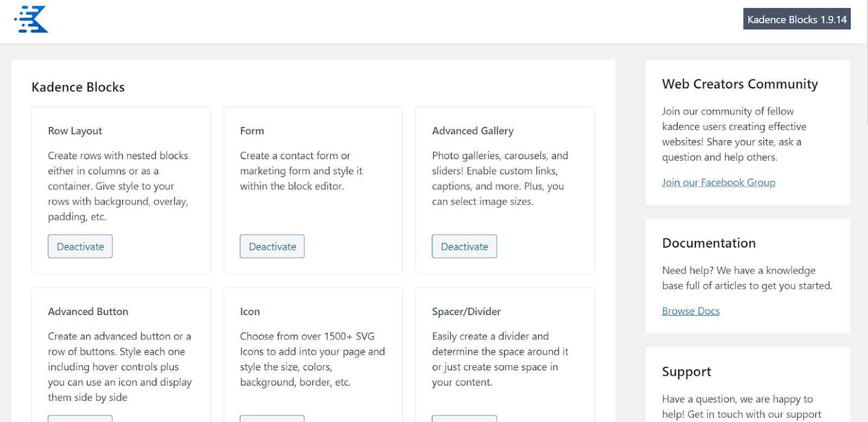
Task: Deactivate the Advanced Gallery block
Action: [464, 247]
